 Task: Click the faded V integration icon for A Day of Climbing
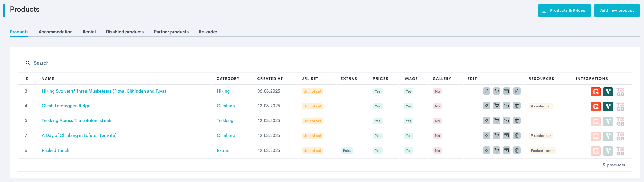(608, 136)
